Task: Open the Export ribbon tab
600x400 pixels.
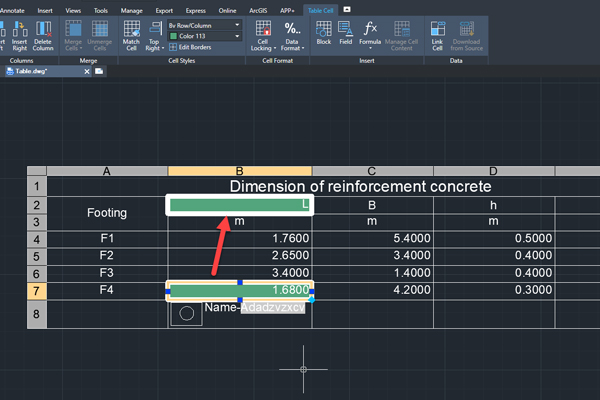Action: click(164, 10)
